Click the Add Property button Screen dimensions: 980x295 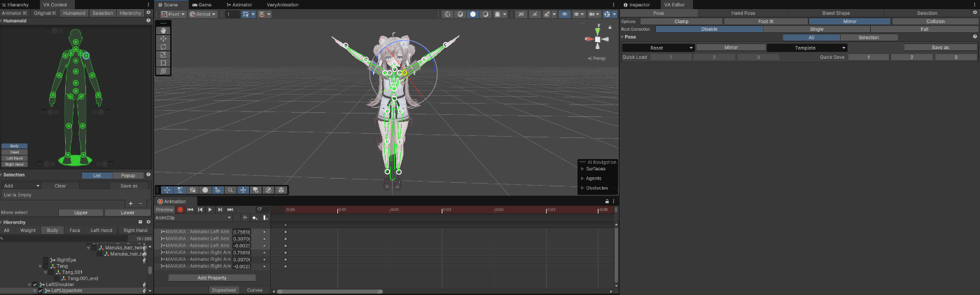click(x=212, y=277)
